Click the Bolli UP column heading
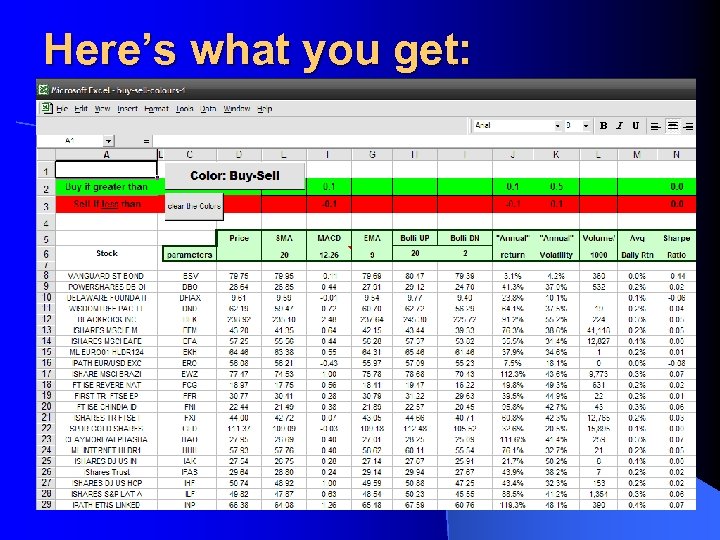Screen dimensions: 720x540 coord(415,238)
